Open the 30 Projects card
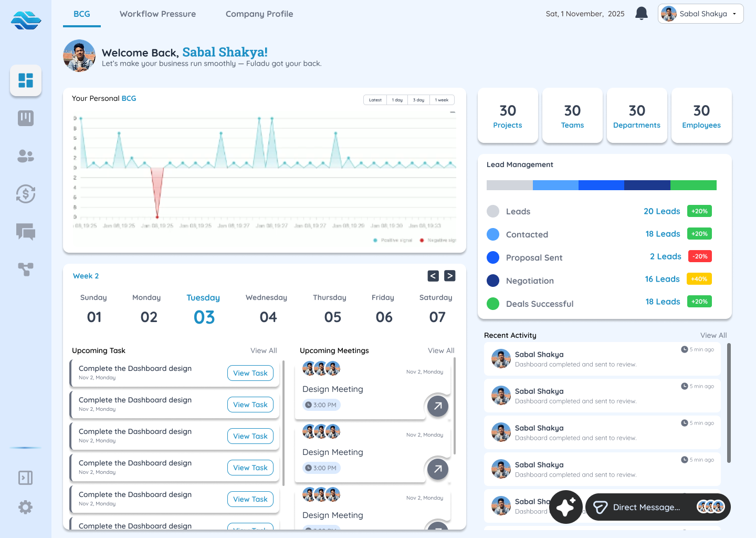The height and width of the screenshot is (538, 756). point(508,116)
